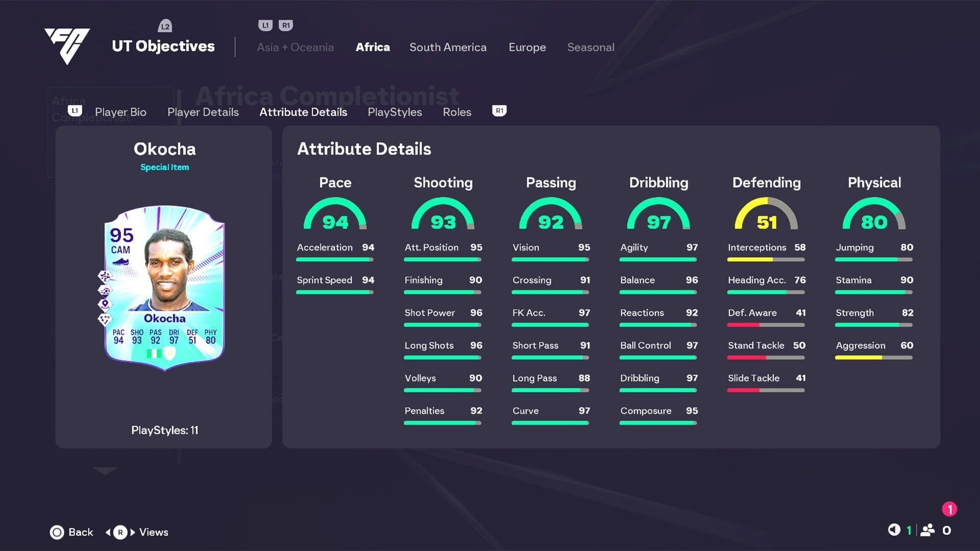Click the L2 trigger icon above UT Objectives
The image size is (980, 551).
point(165,26)
